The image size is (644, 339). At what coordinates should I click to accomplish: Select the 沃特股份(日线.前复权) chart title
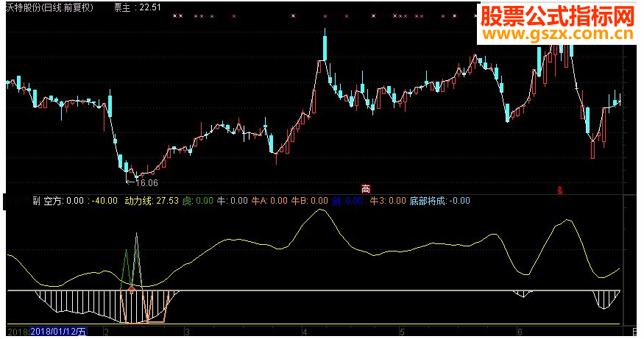tap(50, 7)
